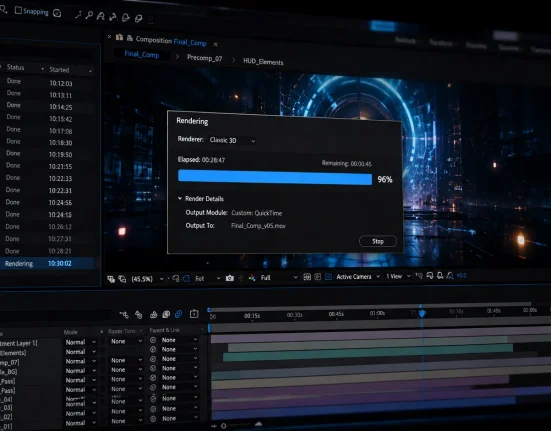Take snapshot with the camera icon
Screen dimensions: 551x431
(x=229, y=278)
